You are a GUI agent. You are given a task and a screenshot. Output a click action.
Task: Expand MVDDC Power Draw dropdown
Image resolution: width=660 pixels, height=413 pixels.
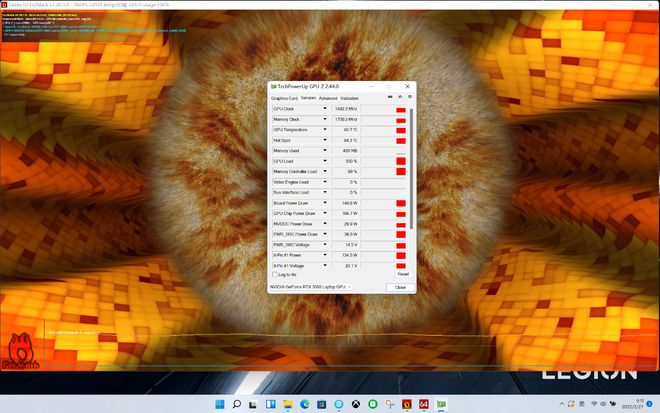click(x=325, y=224)
